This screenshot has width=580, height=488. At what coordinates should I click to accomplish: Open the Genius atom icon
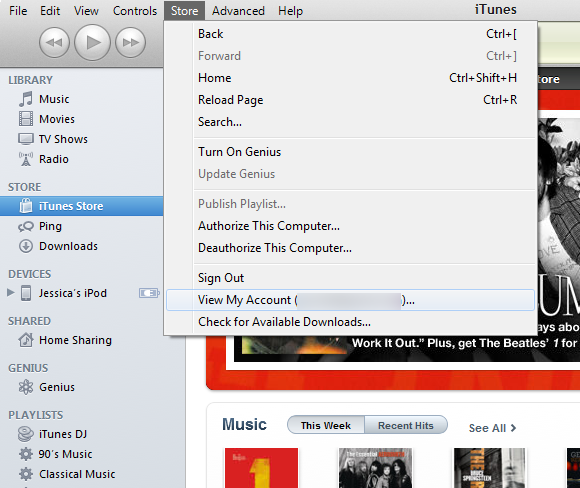click(26, 387)
